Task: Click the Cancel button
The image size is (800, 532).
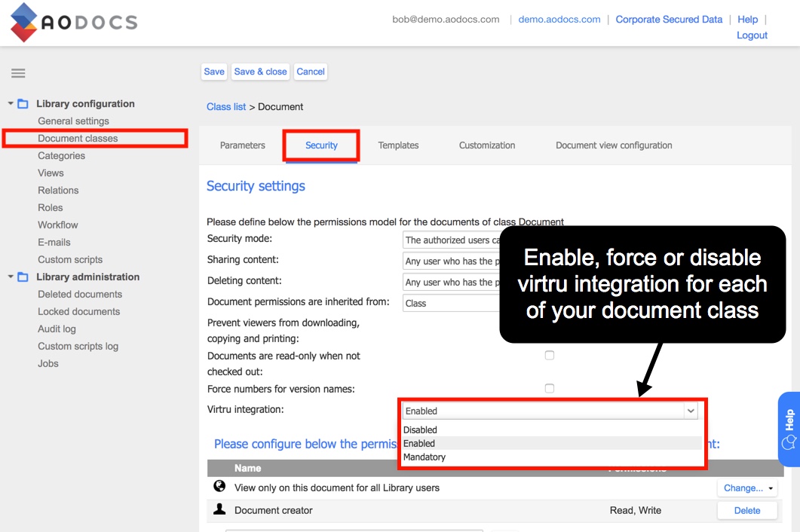Action: click(311, 72)
